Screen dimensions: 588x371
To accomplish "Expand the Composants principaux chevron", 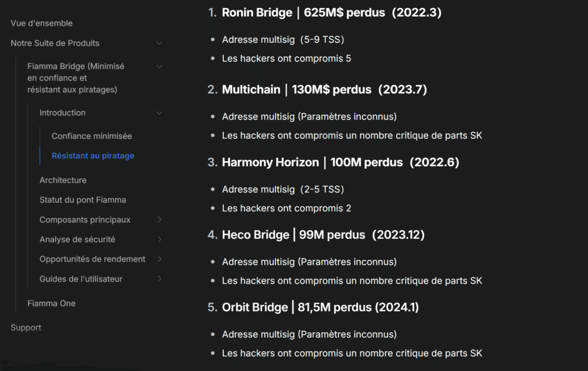I will coord(160,219).
